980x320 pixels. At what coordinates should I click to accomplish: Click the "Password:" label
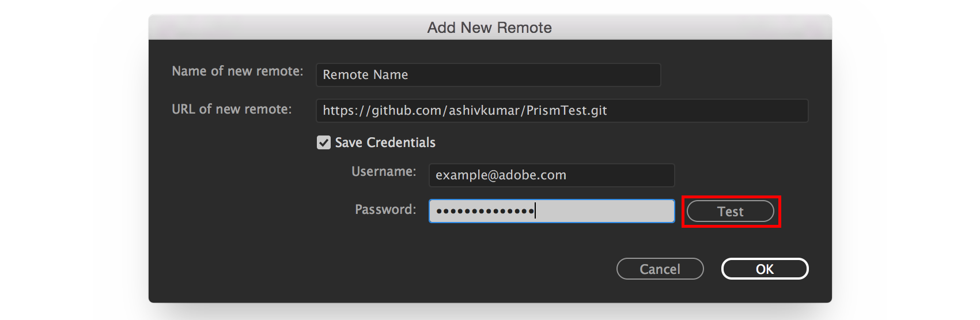[385, 209]
